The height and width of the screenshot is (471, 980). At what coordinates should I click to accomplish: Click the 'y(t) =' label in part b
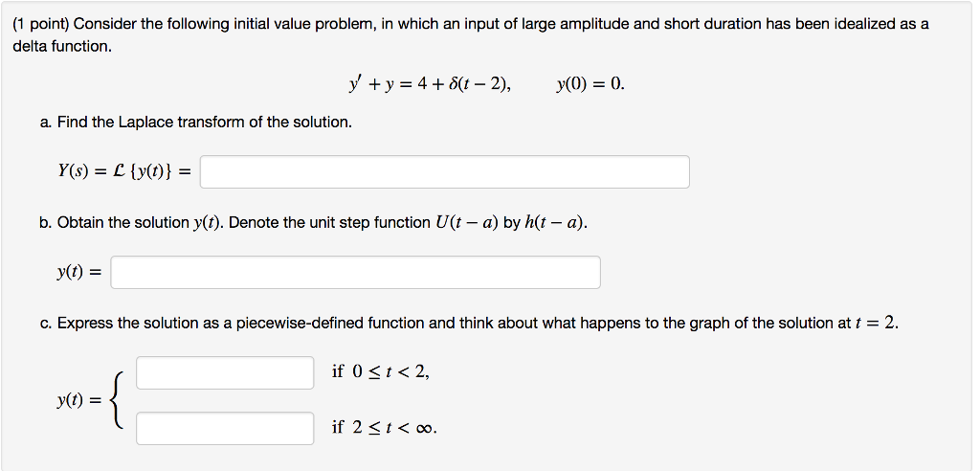tap(79, 272)
